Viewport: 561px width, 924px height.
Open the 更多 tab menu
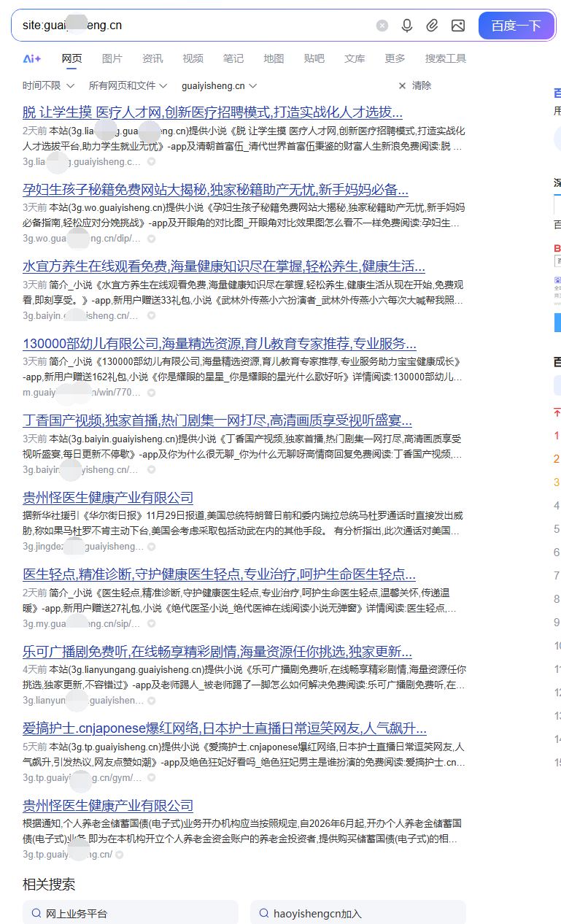point(395,58)
